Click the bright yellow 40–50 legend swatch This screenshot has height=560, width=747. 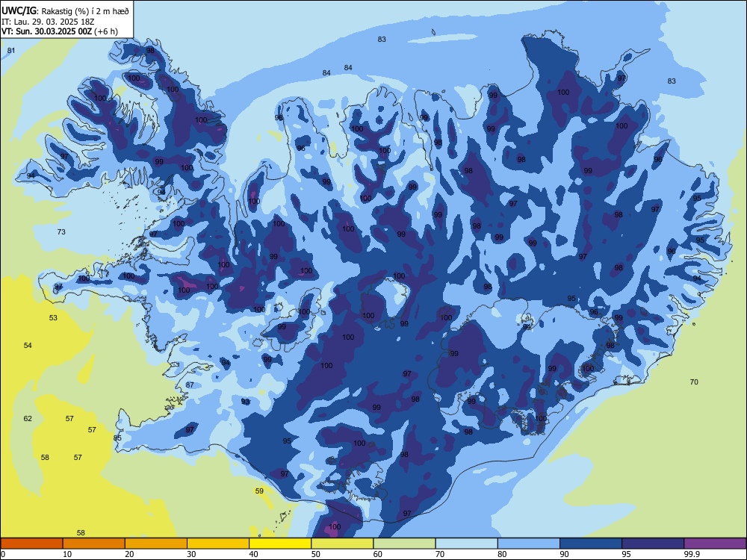point(280,544)
